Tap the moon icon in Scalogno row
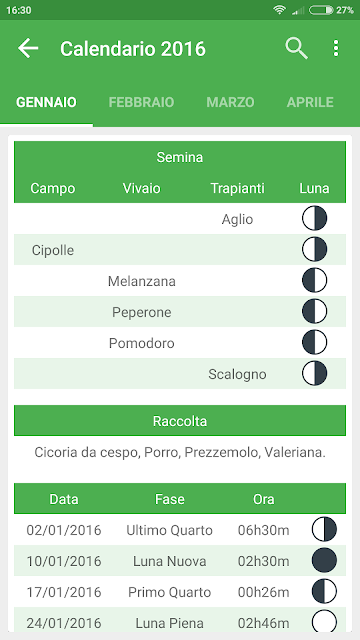 (x=314, y=373)
